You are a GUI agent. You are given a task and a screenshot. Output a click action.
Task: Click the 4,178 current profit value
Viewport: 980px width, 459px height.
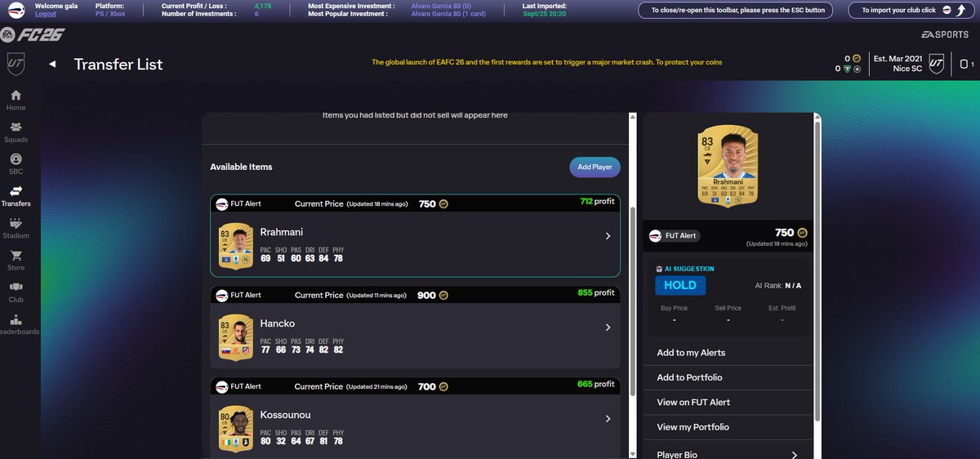click(x=263, y=6)
